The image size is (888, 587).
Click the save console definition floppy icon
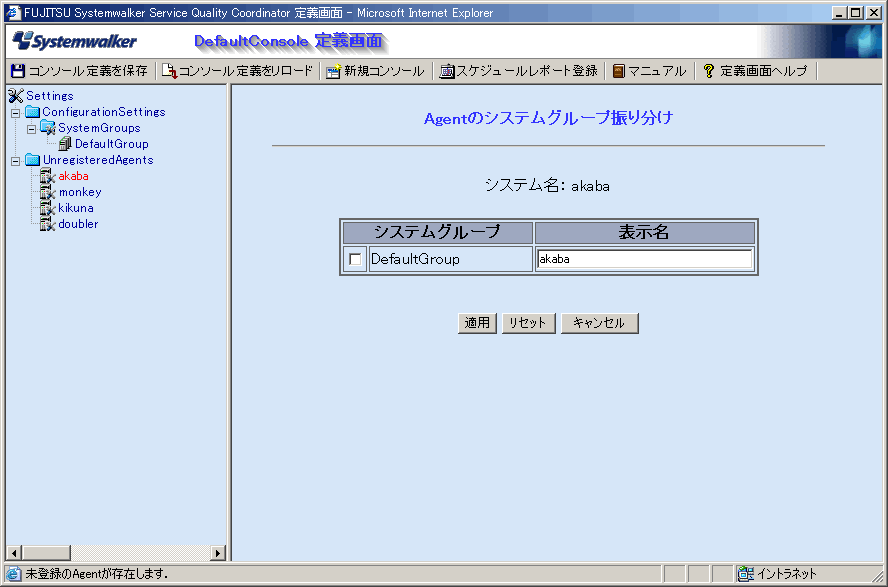[x=17, y=71]
